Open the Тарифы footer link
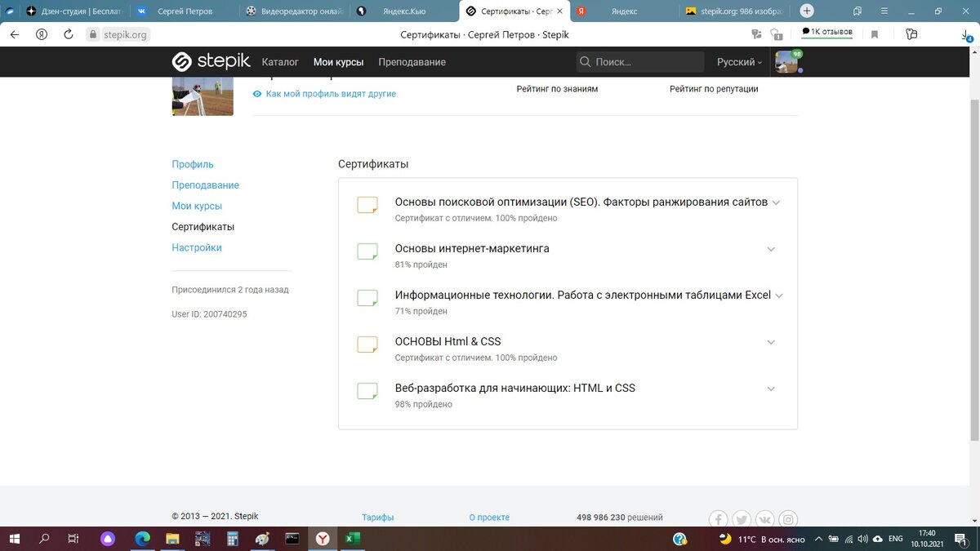 pos(377,517)
